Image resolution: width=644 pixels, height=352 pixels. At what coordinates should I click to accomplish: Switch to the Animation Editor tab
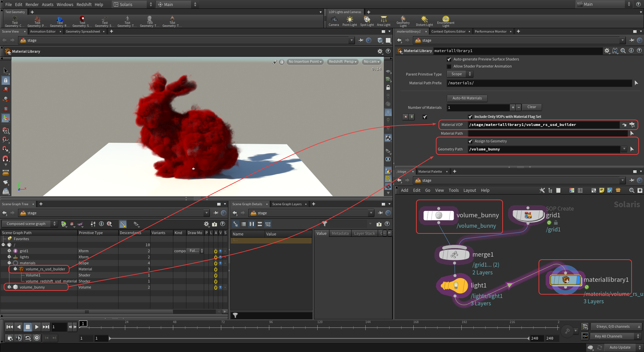point(43,32)
